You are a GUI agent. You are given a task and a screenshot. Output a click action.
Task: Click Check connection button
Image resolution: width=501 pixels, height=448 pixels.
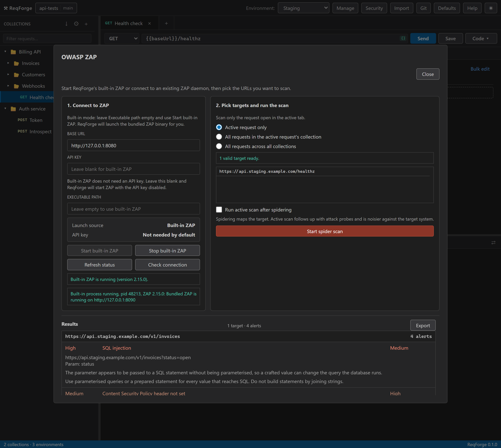click(167, 265)
